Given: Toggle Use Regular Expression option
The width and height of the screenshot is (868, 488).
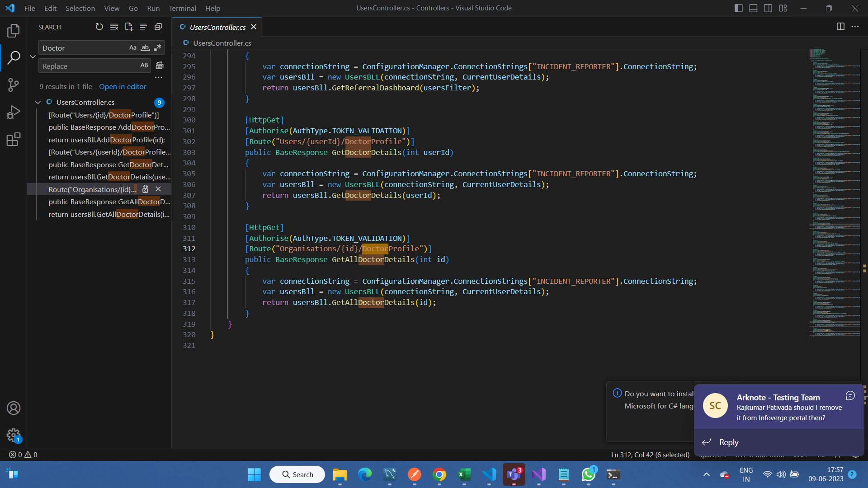Looking at the screenshot, I should (157, 48).
